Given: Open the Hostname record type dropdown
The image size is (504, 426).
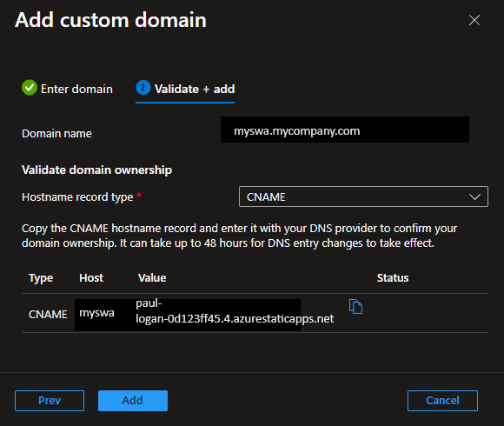Looking at the screenshot, I should tap(363, 196).
